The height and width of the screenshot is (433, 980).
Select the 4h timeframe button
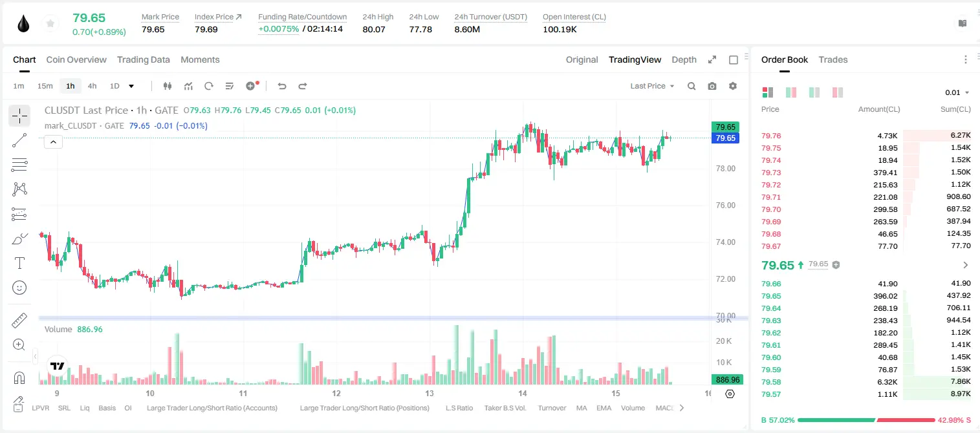tap(92, 86)
